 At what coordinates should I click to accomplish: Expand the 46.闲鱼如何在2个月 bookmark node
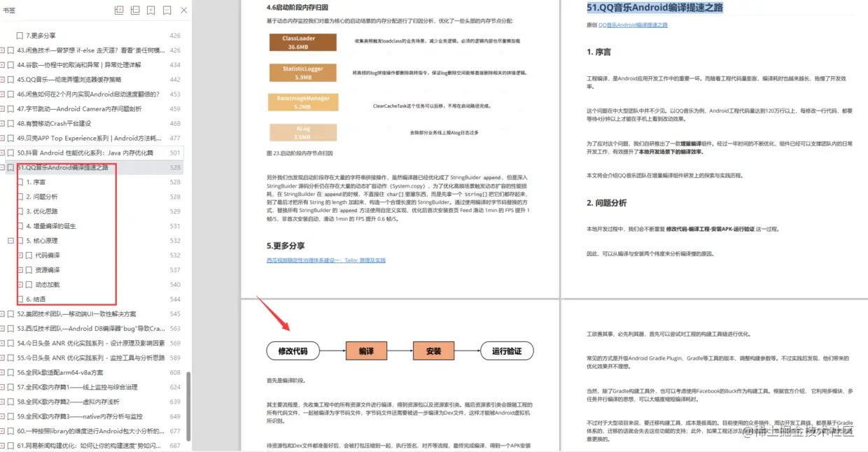point(2,94)
